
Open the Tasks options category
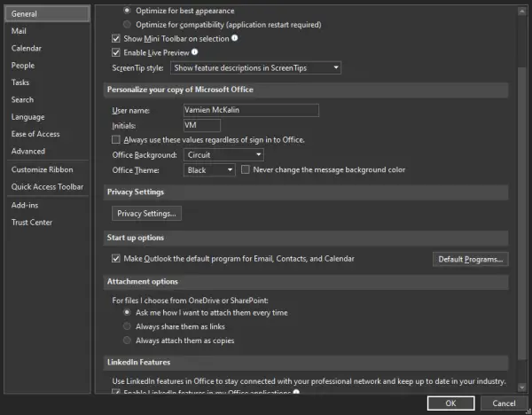coord(47,82)
